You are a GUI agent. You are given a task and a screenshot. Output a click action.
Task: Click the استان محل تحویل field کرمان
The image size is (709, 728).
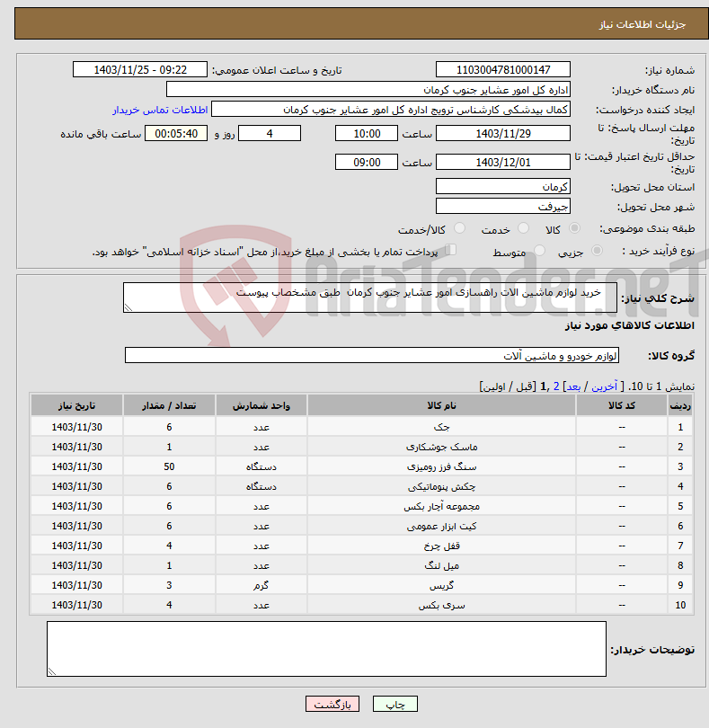click(503, 187)
